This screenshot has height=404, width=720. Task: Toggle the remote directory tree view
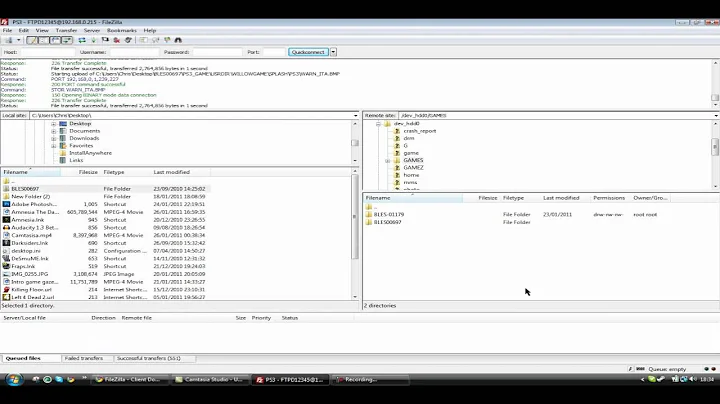(x=55, y=40)
